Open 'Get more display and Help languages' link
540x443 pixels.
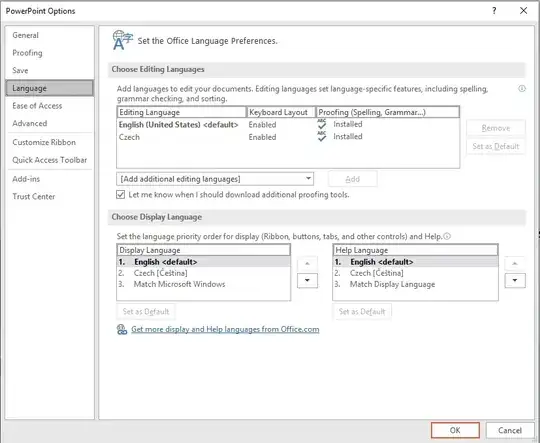[225, 329]
